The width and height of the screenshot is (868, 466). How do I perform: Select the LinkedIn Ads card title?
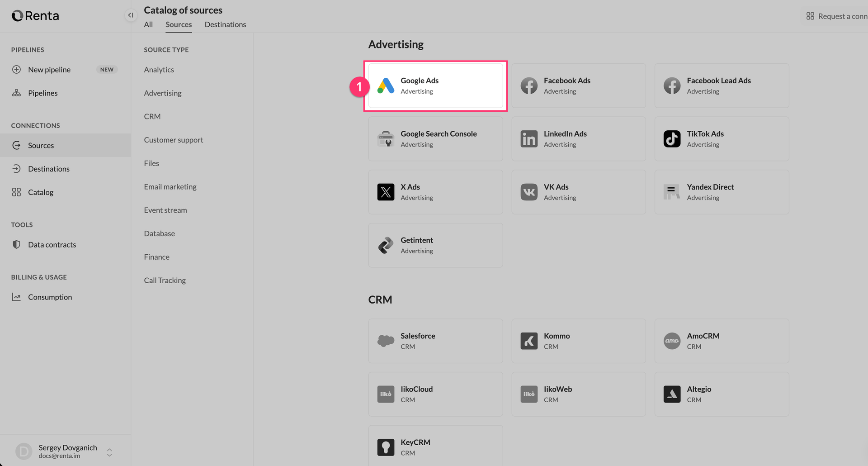pyautogui.click(x=565, y=134)
